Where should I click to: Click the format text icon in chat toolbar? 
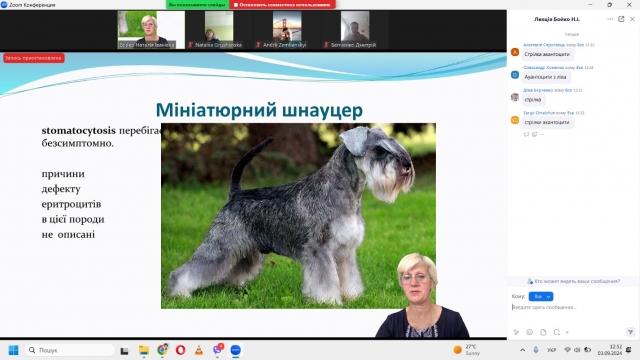pyautogui.click(x=516, y=332)
